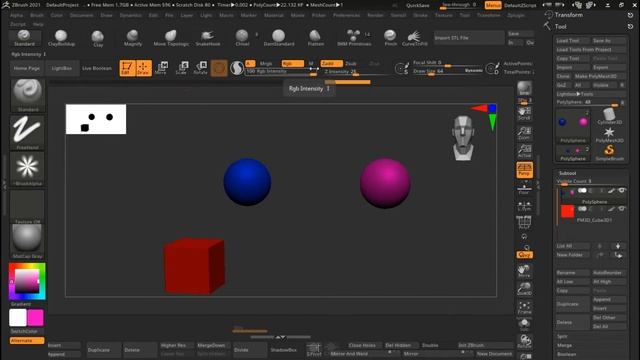Toggle the Persp perspective button
The width and height of the screenshot is (640, 360).
click(524, 170)
